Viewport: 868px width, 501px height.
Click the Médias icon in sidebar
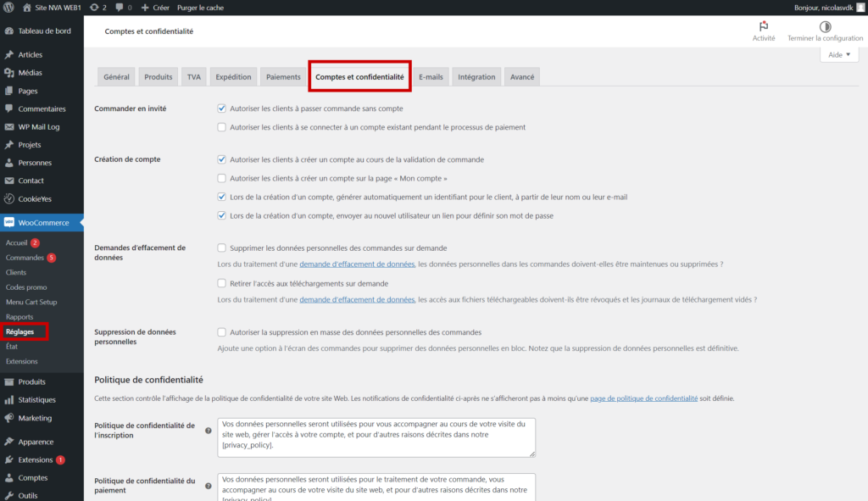click(x=8, y=73)
